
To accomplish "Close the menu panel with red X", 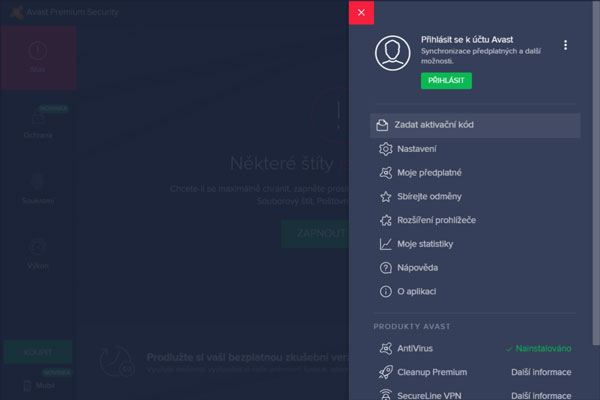I will point(361,12).
